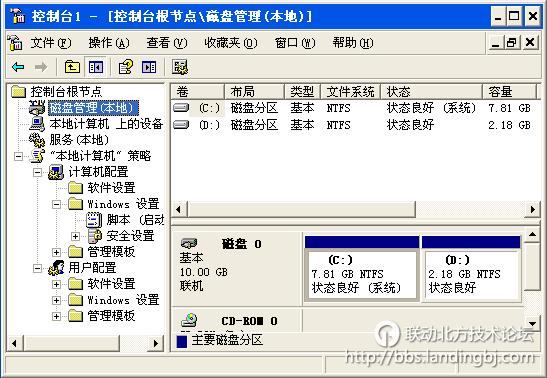Collapse the 本地计算机 策略 node

pos(18,156)
